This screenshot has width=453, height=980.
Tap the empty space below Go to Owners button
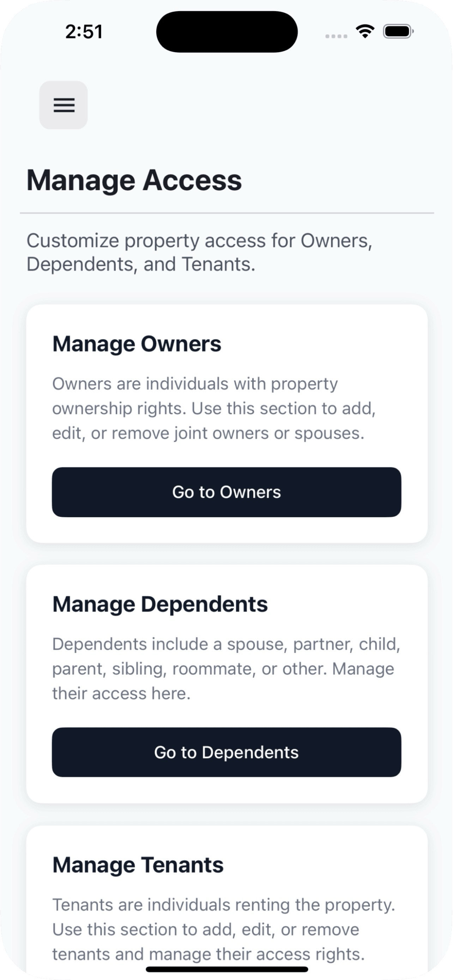[x=227, y=530]
